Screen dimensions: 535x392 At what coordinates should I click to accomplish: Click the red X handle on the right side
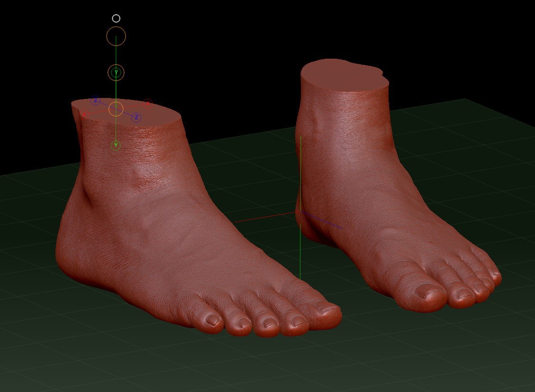[148, 103]
